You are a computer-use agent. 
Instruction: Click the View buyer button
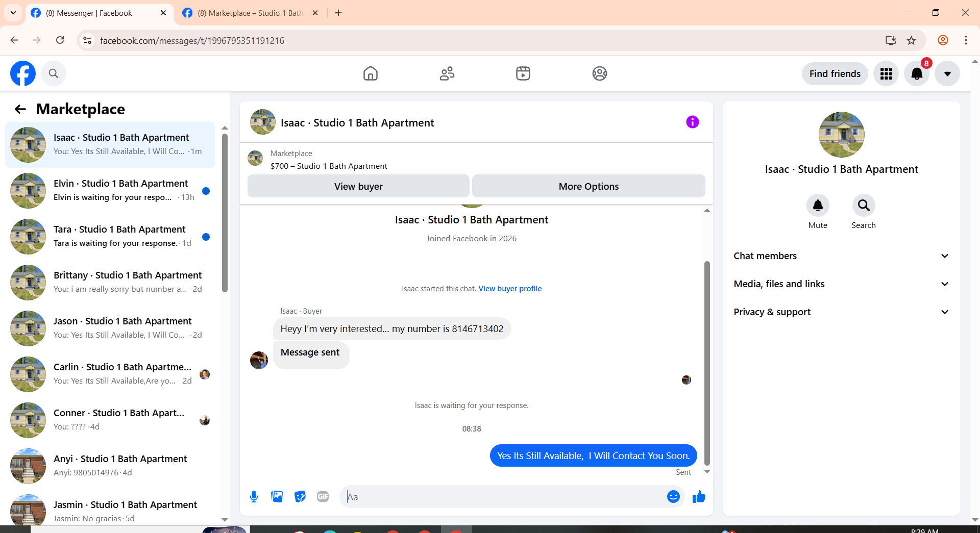pos(358,186)
